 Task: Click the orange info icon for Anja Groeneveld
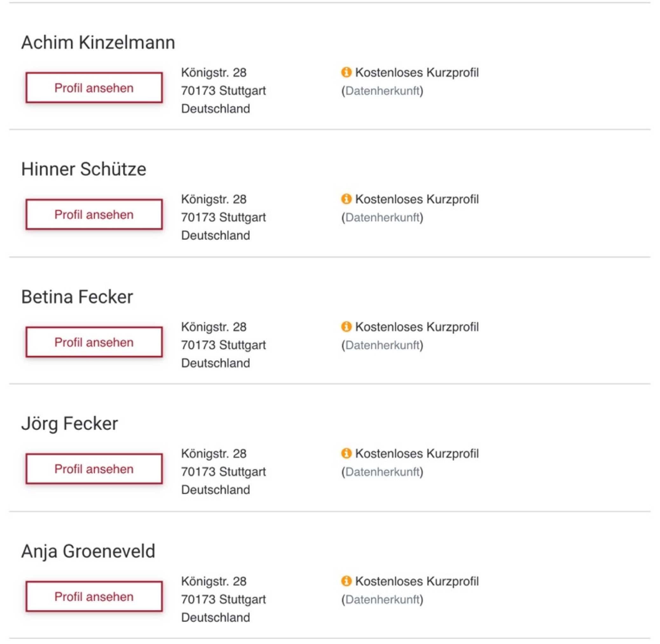click(346, 581)
